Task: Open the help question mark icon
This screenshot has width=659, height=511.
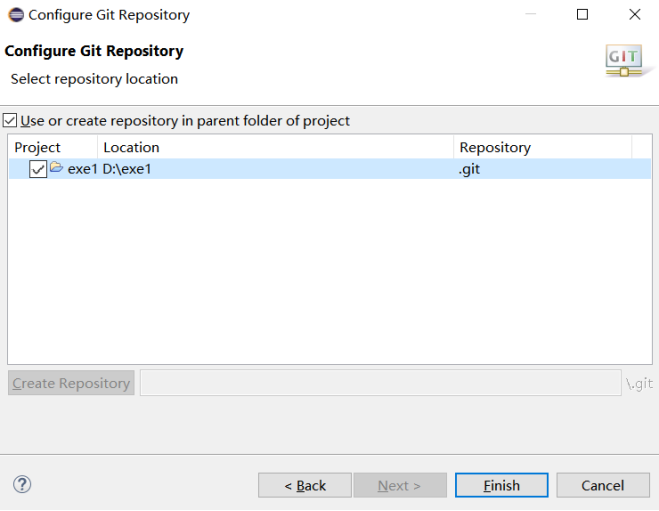Action: coord(22,484)
